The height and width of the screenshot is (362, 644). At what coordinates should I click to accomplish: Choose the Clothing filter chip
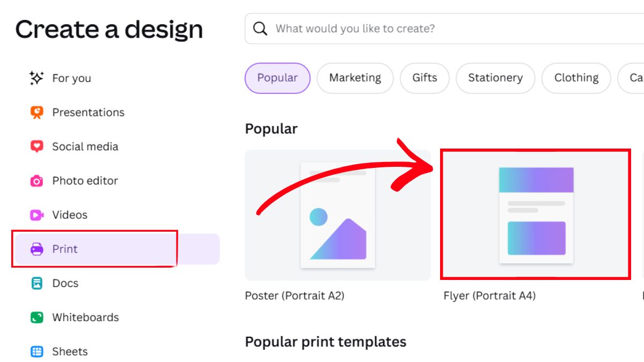click(576, 78)
